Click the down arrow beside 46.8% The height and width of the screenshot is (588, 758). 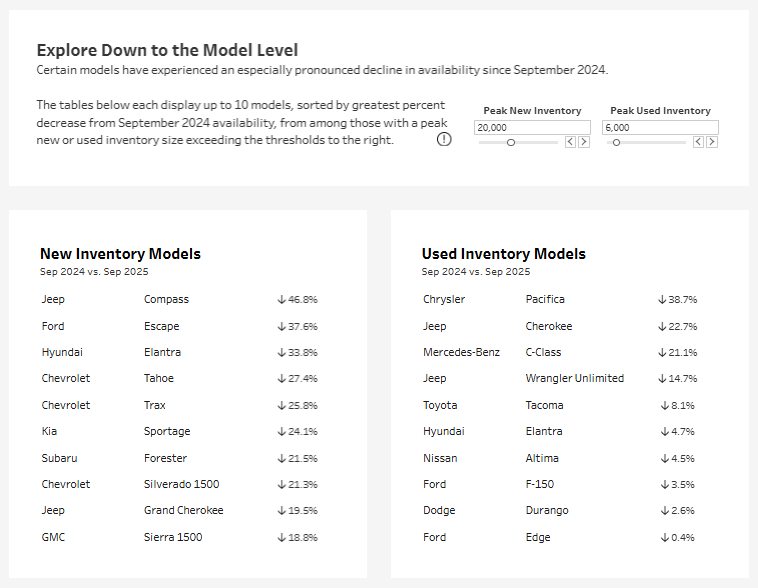281,300
